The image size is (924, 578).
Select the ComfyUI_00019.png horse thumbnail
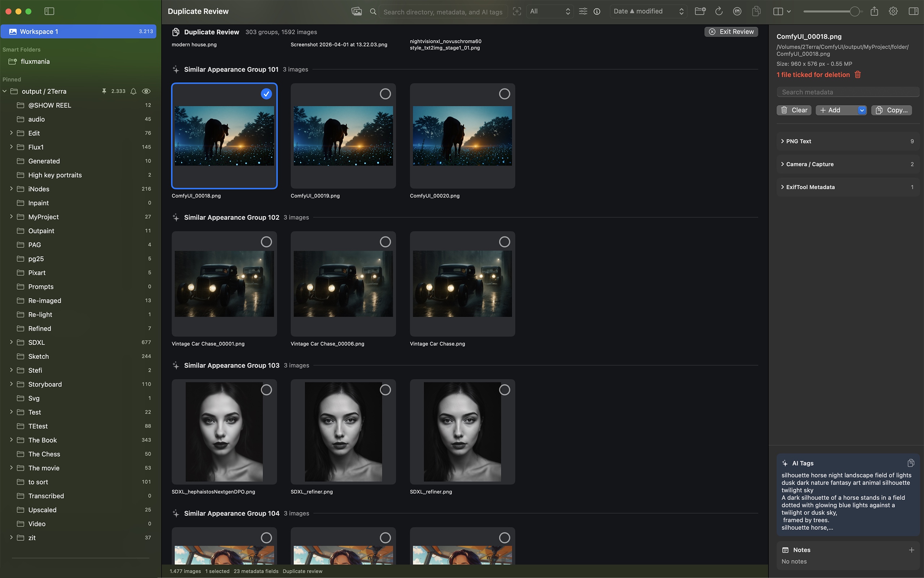(x=343, y=136)
